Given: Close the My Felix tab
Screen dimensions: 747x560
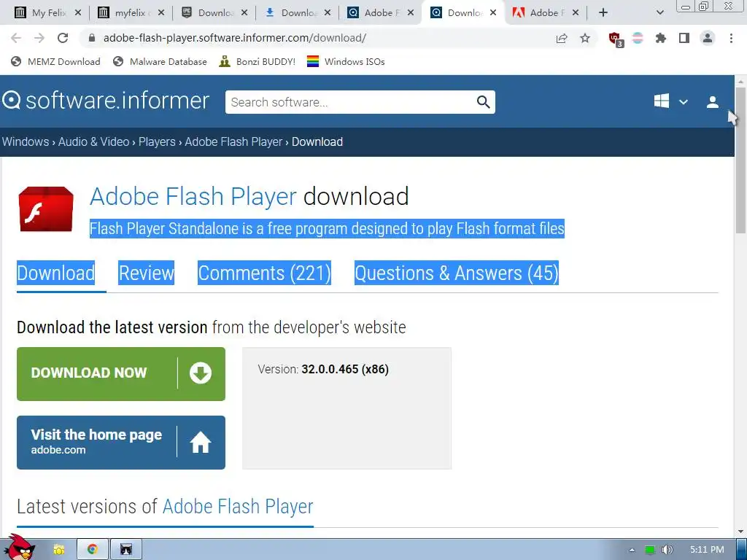Looking at the screenshot, I should click(x=78, y=13).
